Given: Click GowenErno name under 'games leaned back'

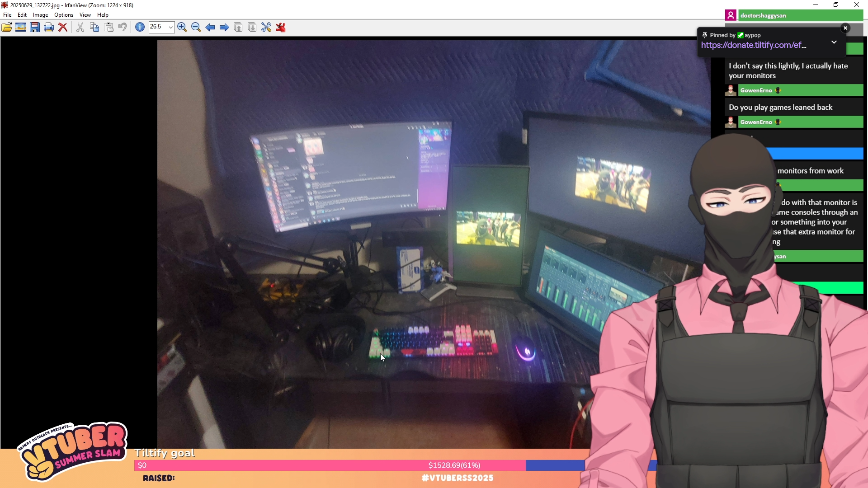Looking at the screenshot, I should [756, 122].
